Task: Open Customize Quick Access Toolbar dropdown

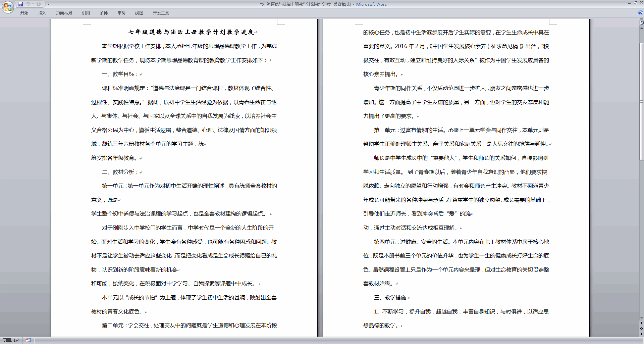Action: pyautogui.click(x=48, y=4)
